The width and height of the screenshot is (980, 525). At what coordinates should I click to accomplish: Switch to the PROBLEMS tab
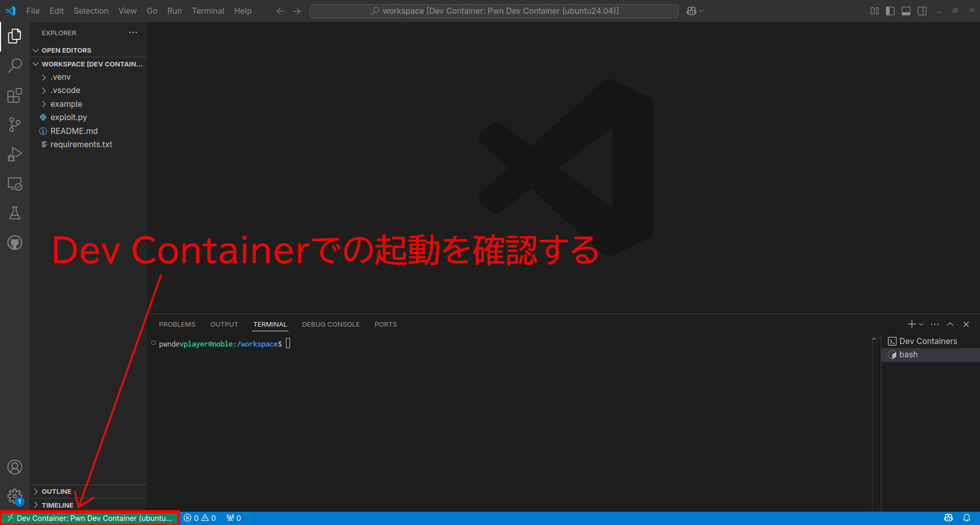point(177,325)
